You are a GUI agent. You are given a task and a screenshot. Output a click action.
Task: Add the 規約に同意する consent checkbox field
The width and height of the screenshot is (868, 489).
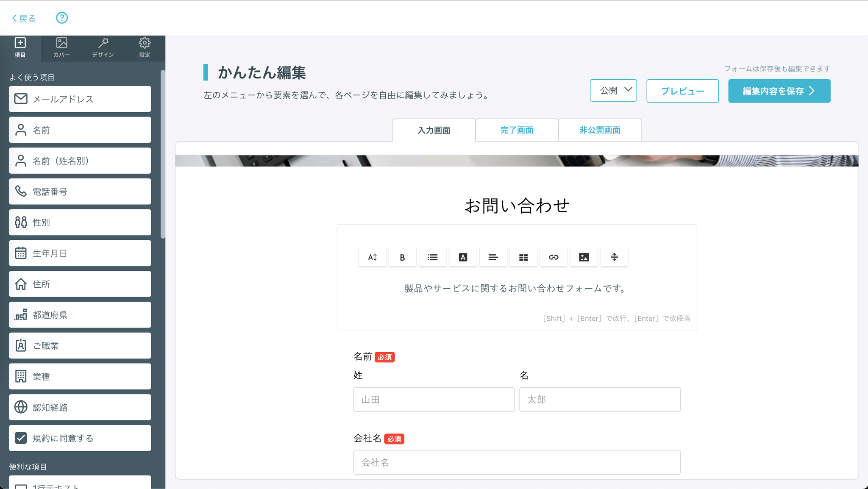(80, 438)
